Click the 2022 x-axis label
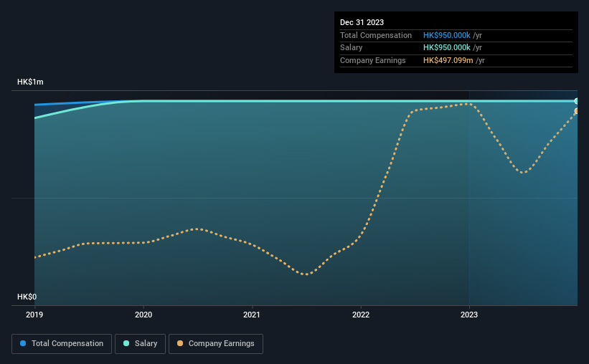This screenshot has height=364, width=589. click(x=361, y=315)
